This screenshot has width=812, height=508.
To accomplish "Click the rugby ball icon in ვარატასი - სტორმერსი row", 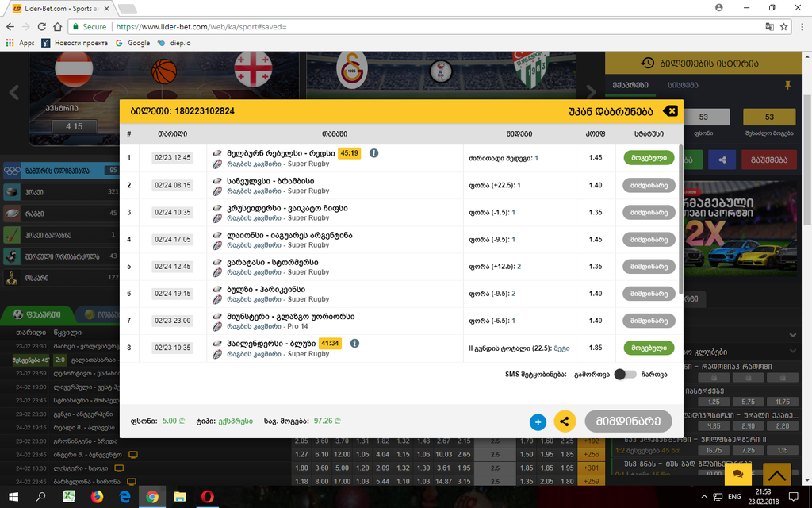I will [217, 262].
